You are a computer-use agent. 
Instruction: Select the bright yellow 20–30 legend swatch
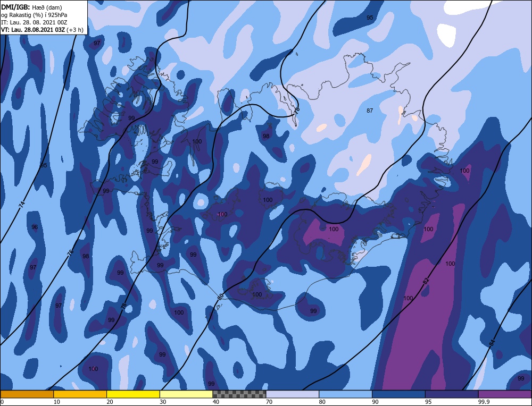point(133,394)
